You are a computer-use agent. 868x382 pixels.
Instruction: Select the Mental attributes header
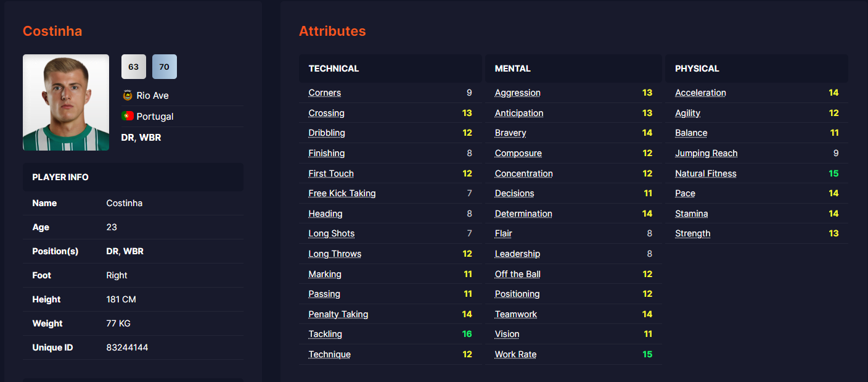click(x=512, y=69)
